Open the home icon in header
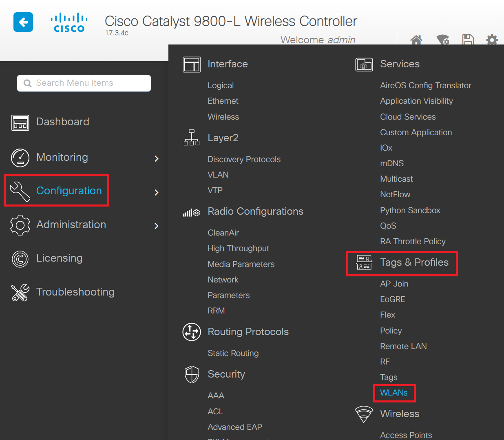Viewport: 504px width, 440px height. 416,40
